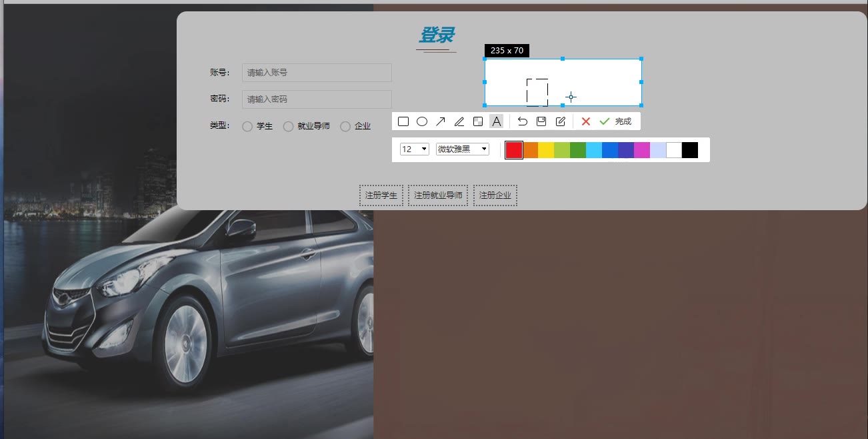
Task: Undo the last annotation
Action: coord(523,121)
